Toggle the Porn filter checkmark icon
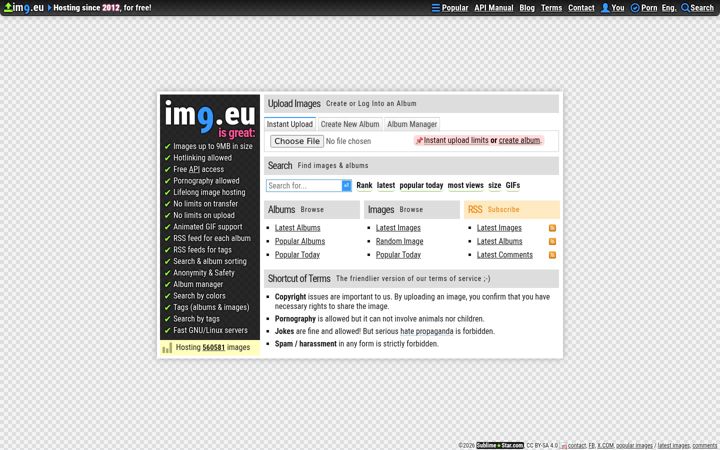Screen dimensions: 720x450 tap(635, 8)
